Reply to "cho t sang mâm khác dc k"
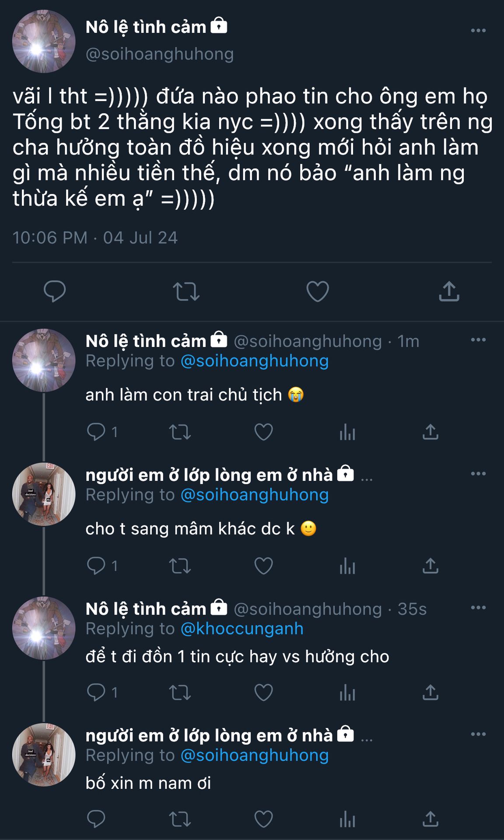Viewport: 504px width, 840px height. [x=96, y=566]
